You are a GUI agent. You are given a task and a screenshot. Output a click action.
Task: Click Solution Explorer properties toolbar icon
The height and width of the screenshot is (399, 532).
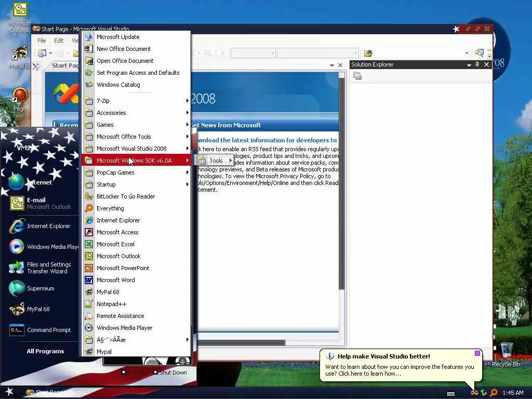tap(357, 76)
